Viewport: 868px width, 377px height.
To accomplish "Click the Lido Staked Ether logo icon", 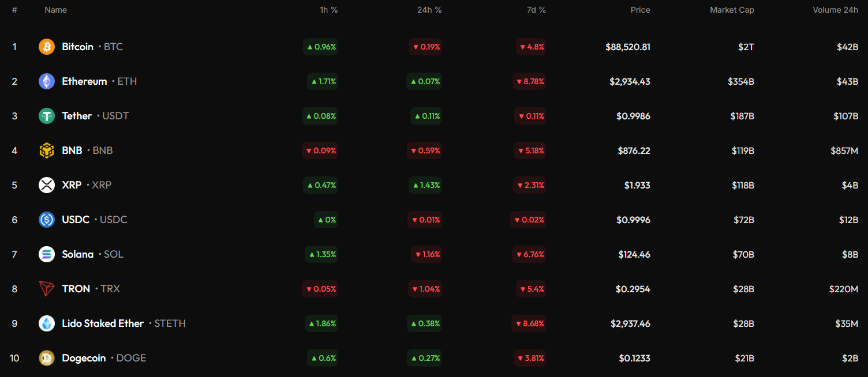I will click(47, 323).
